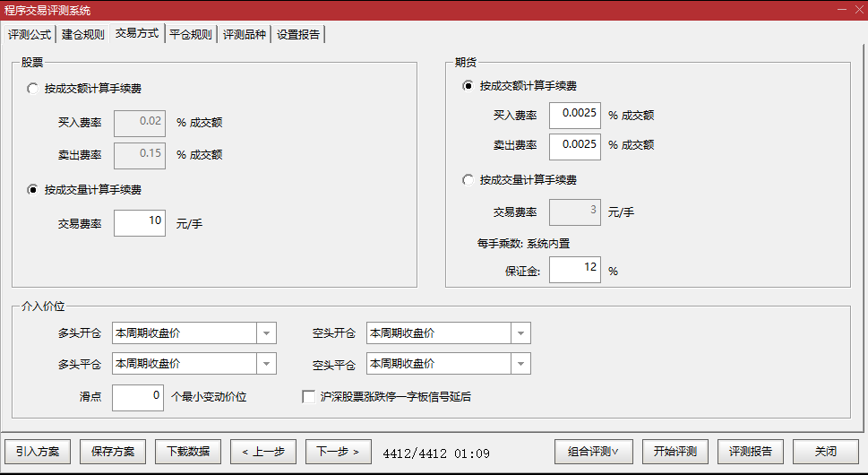This screenshot has height=475, width=868.
Task: Click the 引入方案 button
Action: point(38,452)
